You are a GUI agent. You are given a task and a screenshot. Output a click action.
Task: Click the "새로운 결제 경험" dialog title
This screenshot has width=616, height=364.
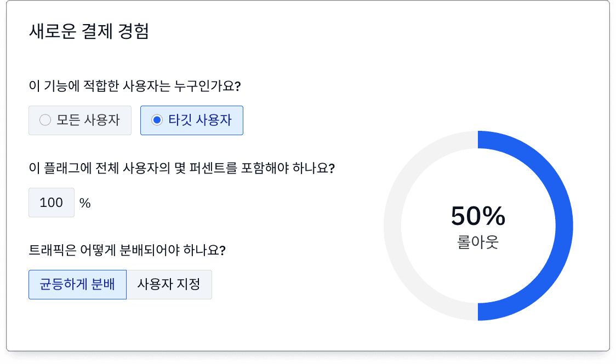click(x=89, y=31)
